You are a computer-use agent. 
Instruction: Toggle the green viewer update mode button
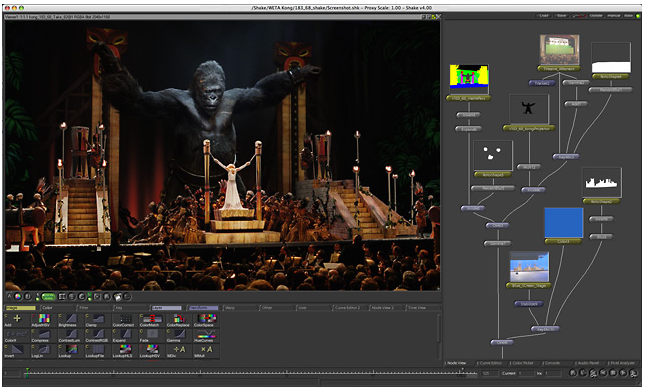[49, 296]
